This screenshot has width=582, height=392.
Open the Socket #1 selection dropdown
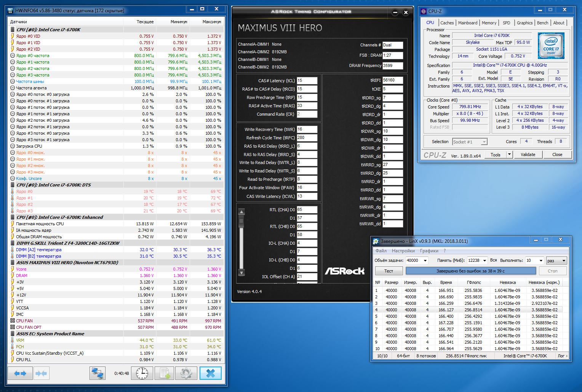484,142
